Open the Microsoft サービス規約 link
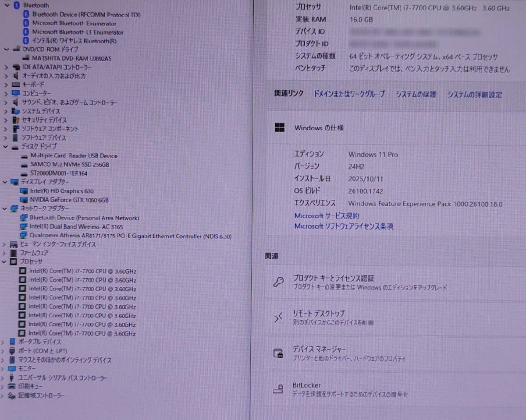This screenshot has height=420, width=526. pyautogui.click(x=327, y=215)
